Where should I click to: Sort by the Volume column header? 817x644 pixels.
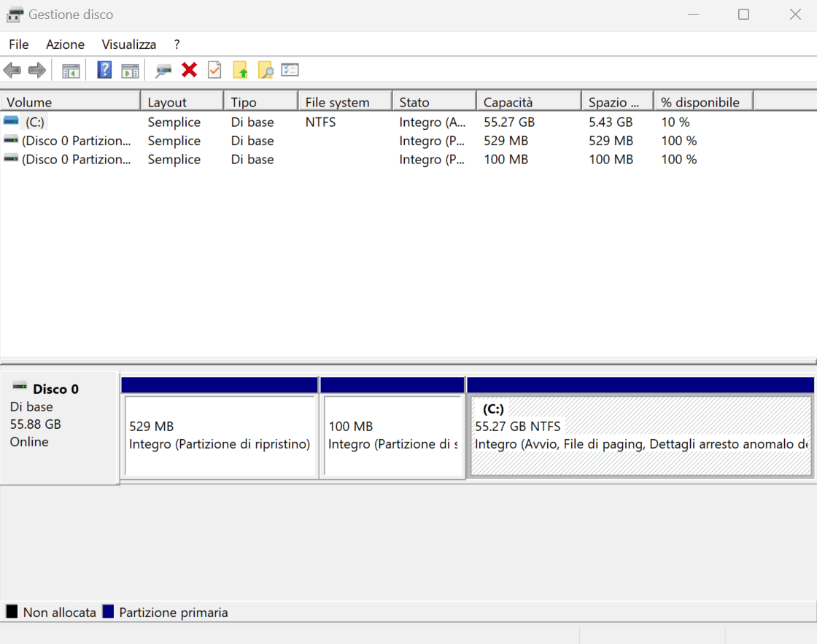[x=71, y=101]
